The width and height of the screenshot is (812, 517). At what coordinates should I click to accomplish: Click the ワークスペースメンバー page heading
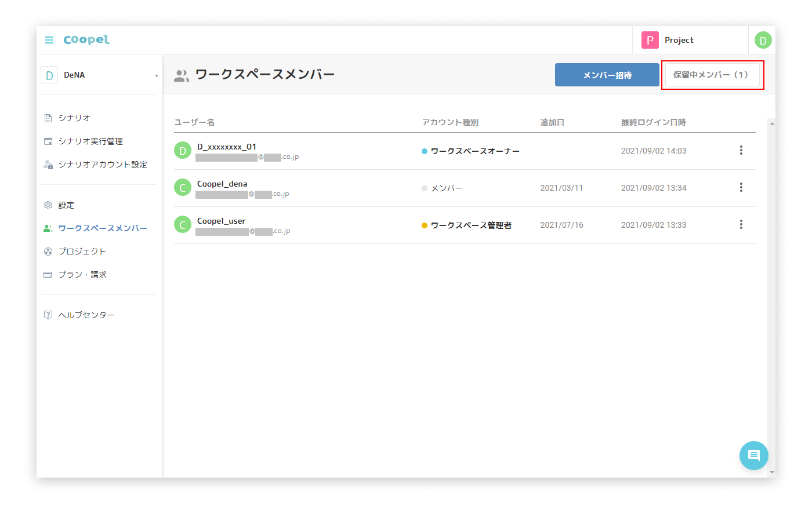265,75
